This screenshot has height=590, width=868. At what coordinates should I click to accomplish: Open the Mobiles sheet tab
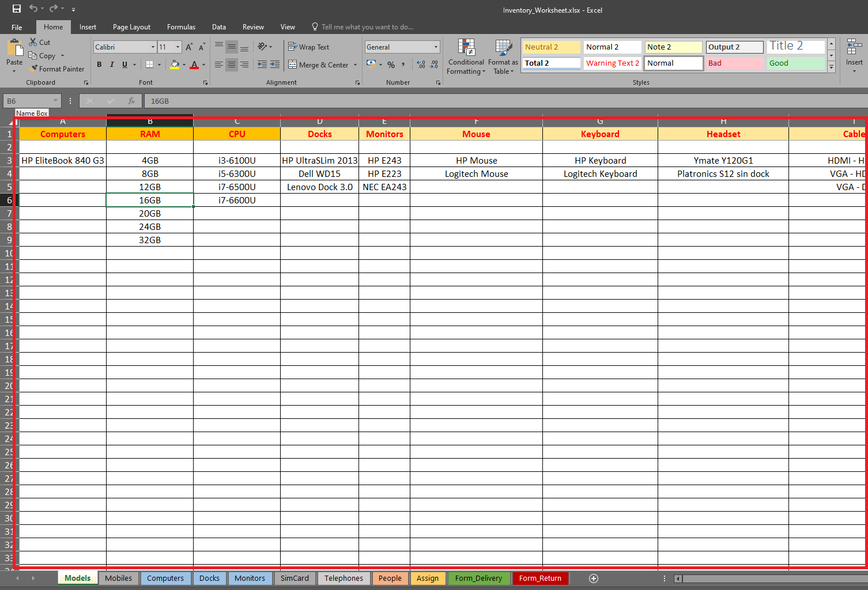click(119, 578)
